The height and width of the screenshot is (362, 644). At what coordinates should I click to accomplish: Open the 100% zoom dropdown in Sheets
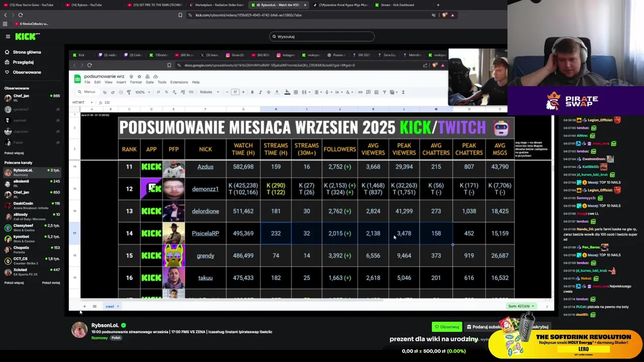(x=142, y=92)
